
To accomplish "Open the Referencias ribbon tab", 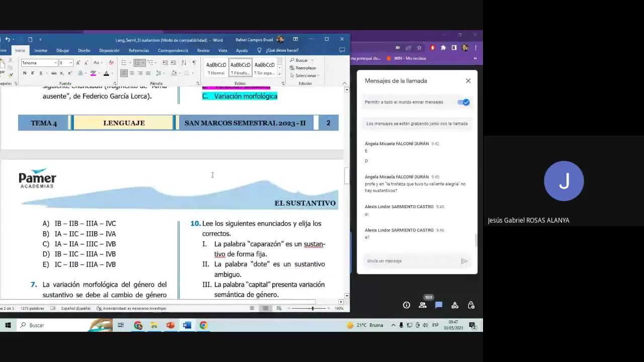I will (139, 50).
